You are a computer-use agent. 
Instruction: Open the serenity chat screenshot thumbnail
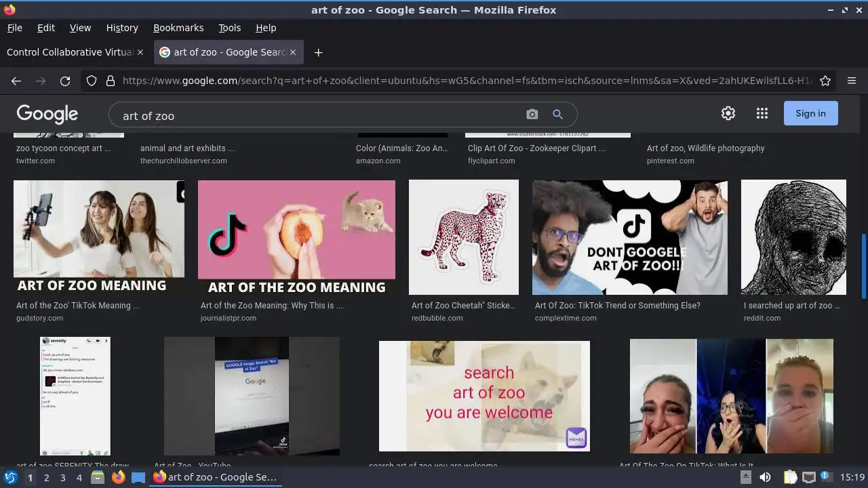click(x=75, y=396)
